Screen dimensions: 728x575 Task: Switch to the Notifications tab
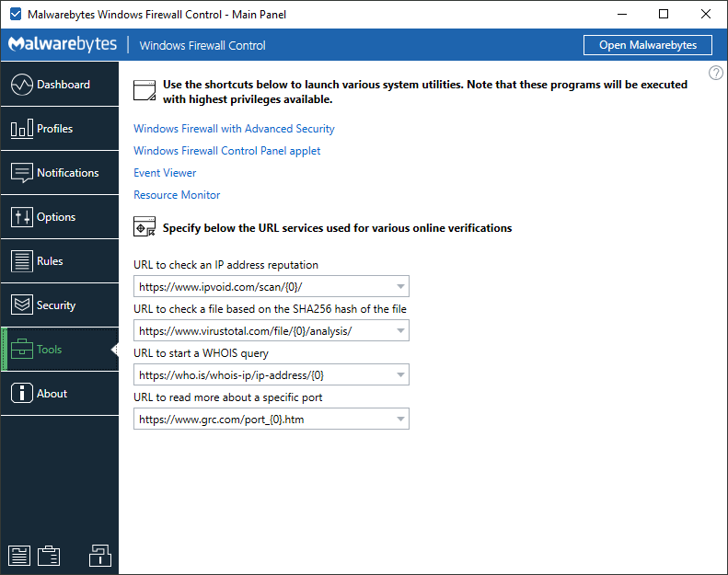[x=60, y=173]
